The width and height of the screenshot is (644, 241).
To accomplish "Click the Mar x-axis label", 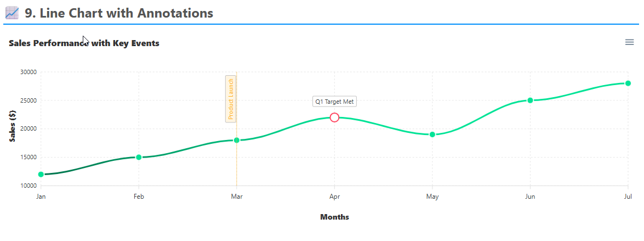I will (x=237, y=197).
